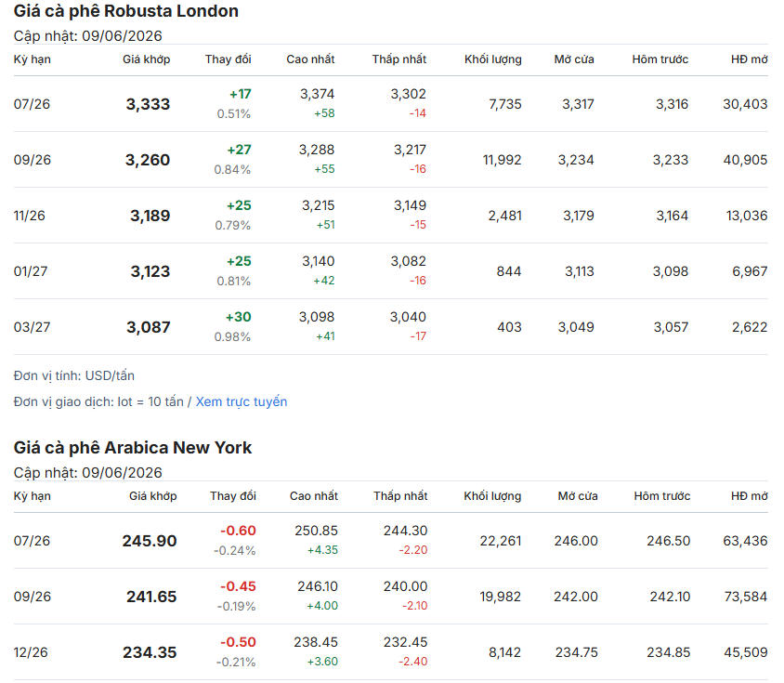The image size is (784, 683).
Task: Click open interest 2,622
Action: click(750, 327)
